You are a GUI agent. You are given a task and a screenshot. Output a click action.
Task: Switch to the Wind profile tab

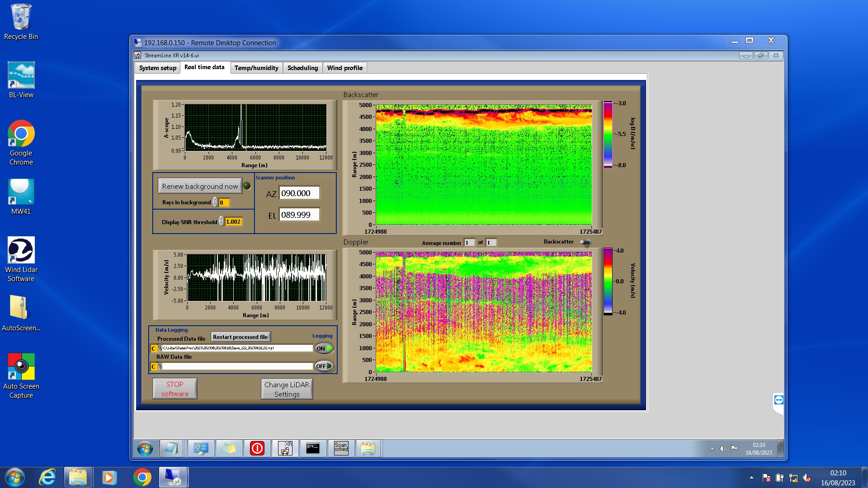(x=344, y=68)
